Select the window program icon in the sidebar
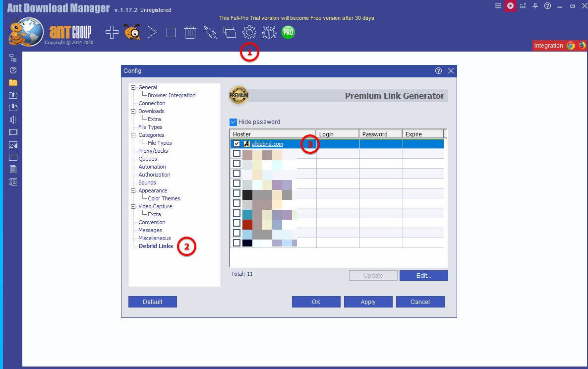 tap(13, 157)
